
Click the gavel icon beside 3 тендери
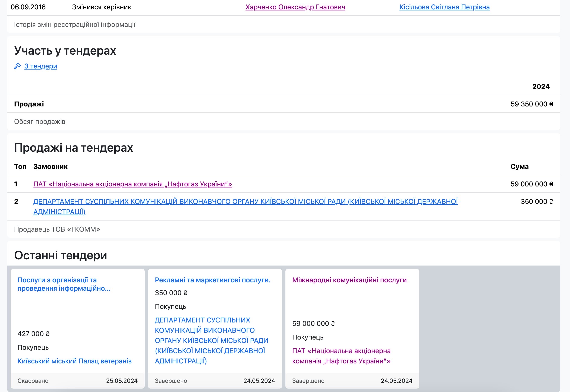[17, 66]
